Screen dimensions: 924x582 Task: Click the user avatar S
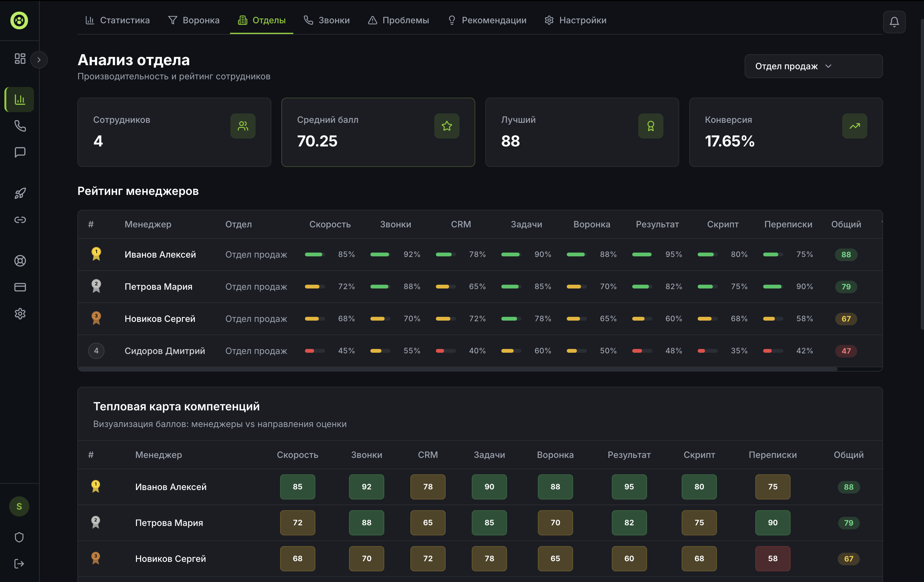point(19,506)
